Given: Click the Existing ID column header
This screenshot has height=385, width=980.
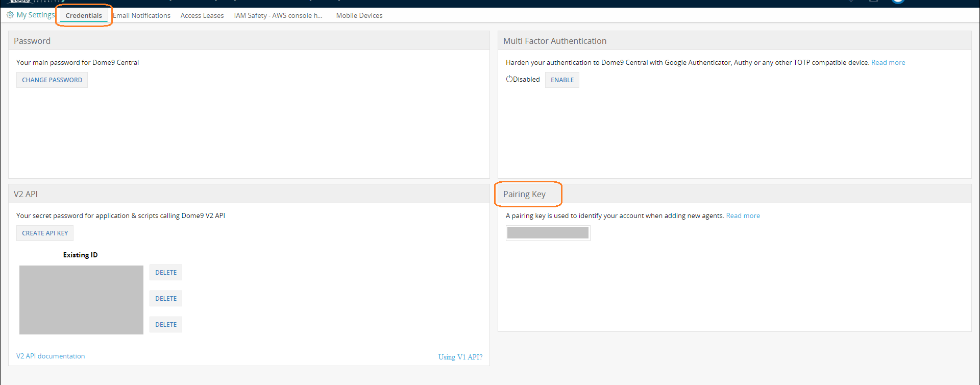Looking at the screenshot, I should (x=80, y=255).
